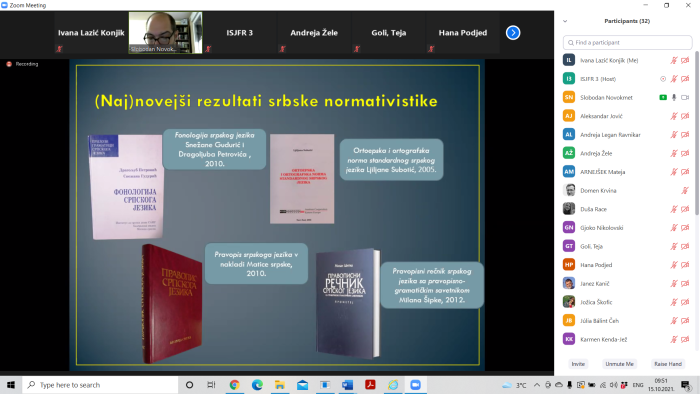The height and width of the screenshot is (394, 700).
Task: Collapse the Participants panel chevron
Action: click(565, 21)
